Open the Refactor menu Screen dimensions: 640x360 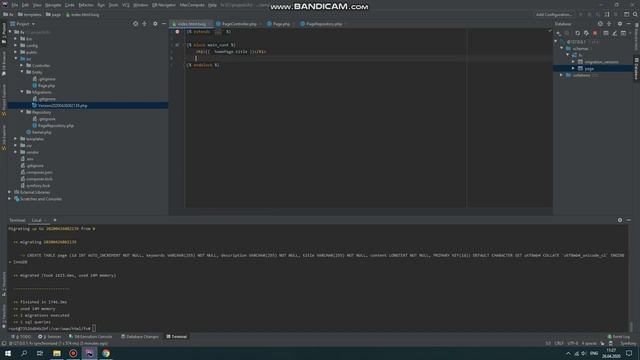click(x=86, y=5)
